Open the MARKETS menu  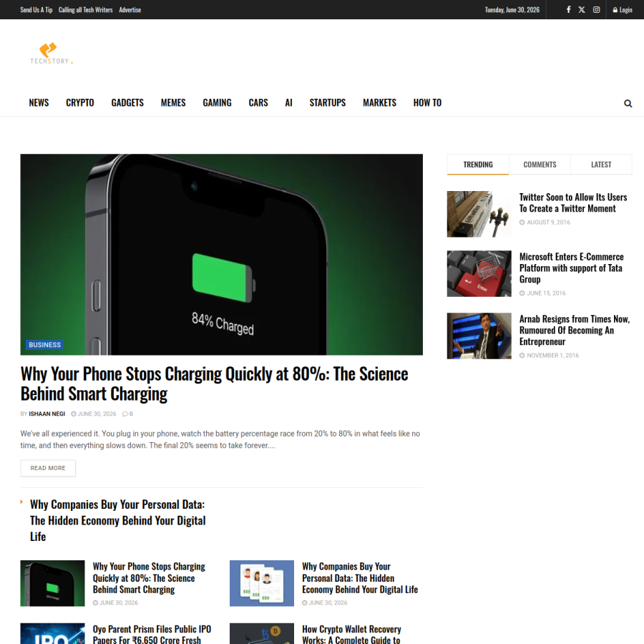[379, 102]
